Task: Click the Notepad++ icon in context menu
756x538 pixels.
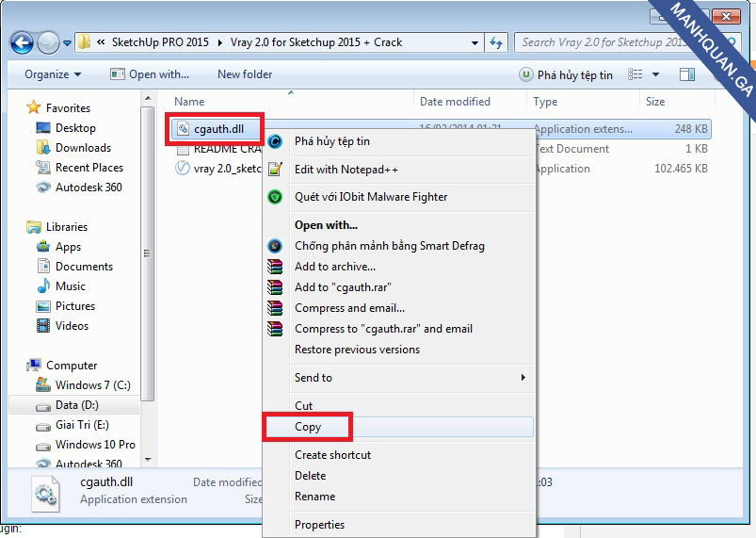Action: (x=275, y=170)
